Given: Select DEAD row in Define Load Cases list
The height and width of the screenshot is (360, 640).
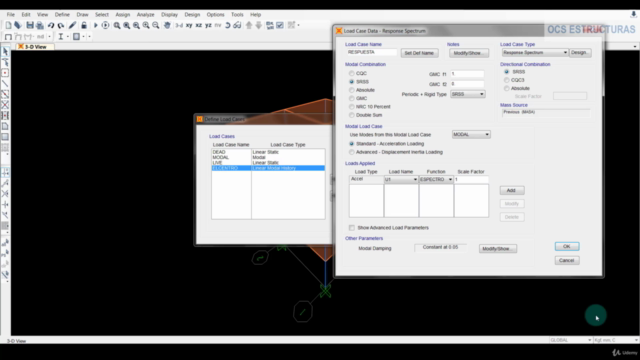Looking at the screenshot, I should tap(268, 152).
